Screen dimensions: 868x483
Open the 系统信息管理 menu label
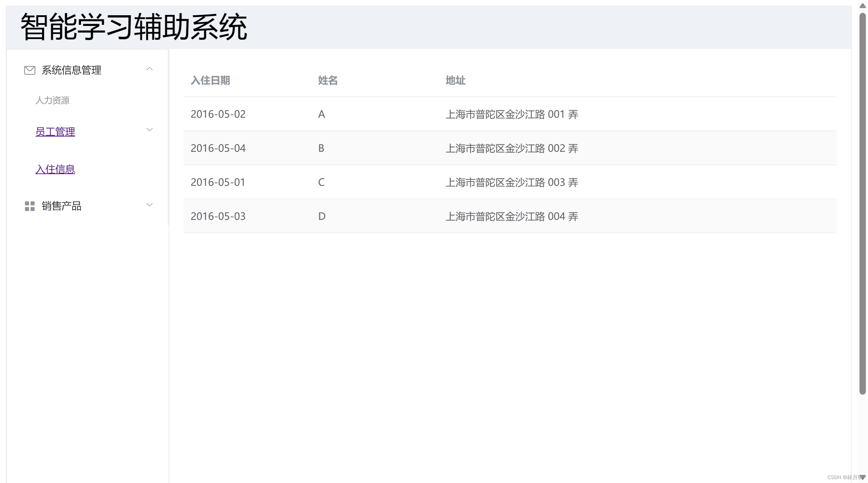(72, 70)
